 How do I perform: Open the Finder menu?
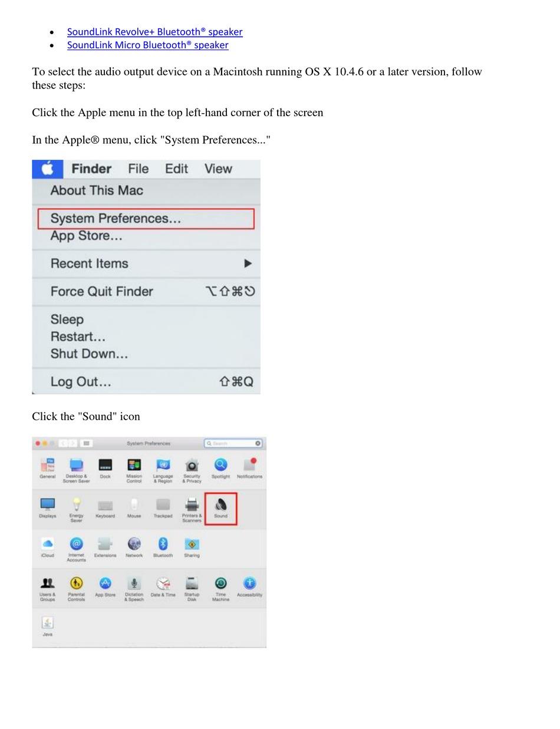click(x=91, y=169)
